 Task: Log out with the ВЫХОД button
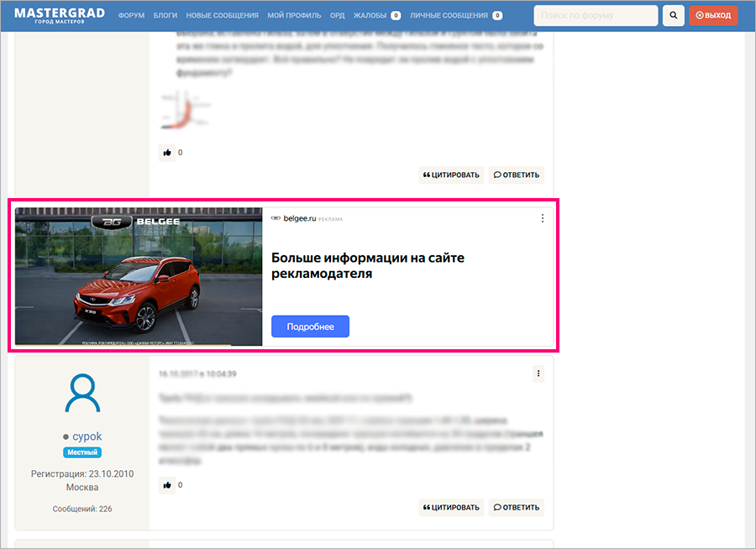[x=713, y=15]
